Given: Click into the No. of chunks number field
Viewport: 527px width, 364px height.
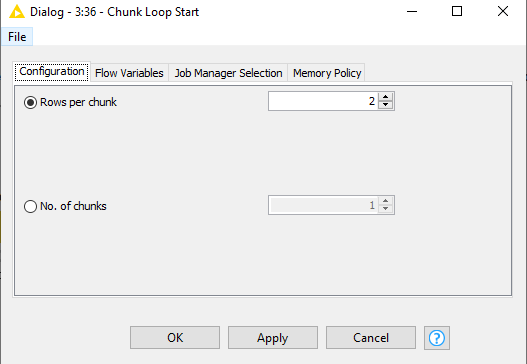Looking at the screenshot, I should [323, 205].
